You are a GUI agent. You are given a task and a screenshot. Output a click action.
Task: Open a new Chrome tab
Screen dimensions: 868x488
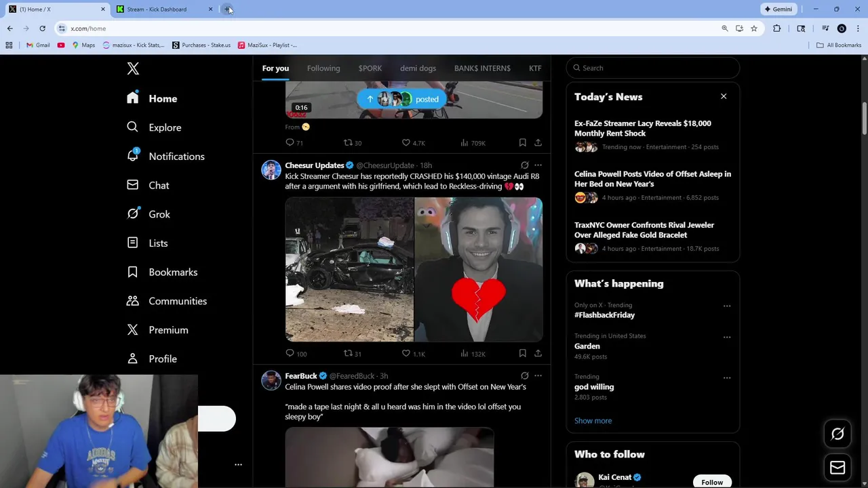228,9
